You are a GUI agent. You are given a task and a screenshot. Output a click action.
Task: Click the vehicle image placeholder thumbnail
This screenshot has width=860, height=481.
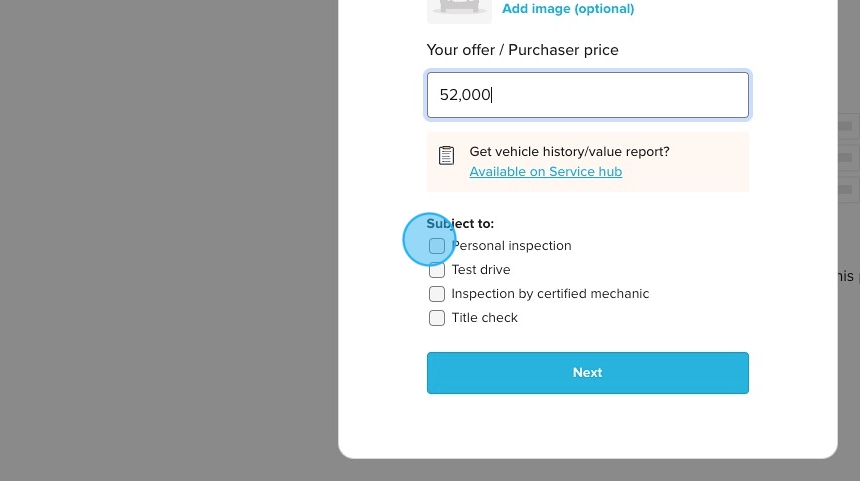coord(459,9)
